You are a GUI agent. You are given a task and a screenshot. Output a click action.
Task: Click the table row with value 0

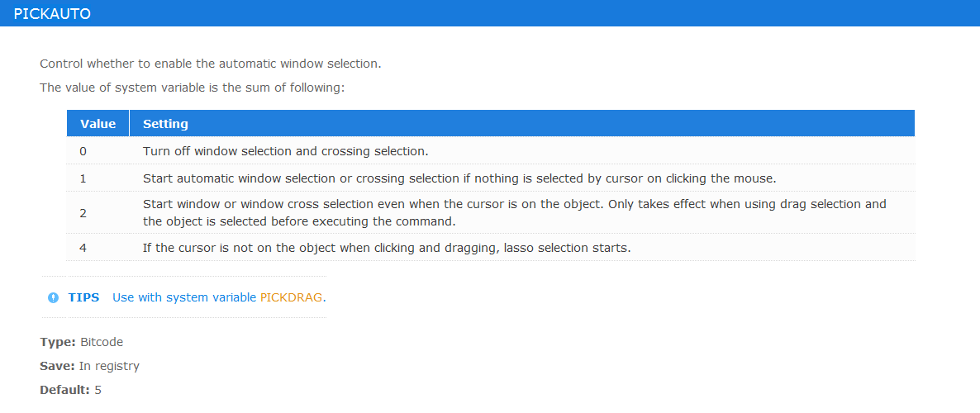pos(491,150)
